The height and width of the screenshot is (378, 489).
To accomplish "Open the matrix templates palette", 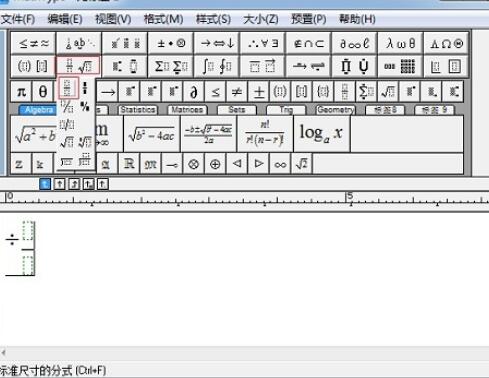I will coord(400,66).
